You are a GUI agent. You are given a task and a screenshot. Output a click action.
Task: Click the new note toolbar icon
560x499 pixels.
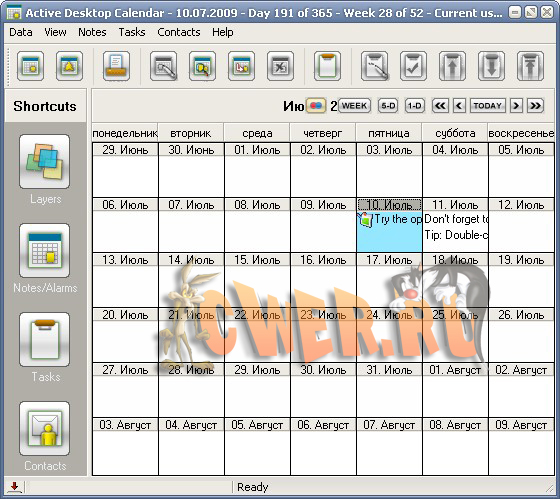coord(30,66)
